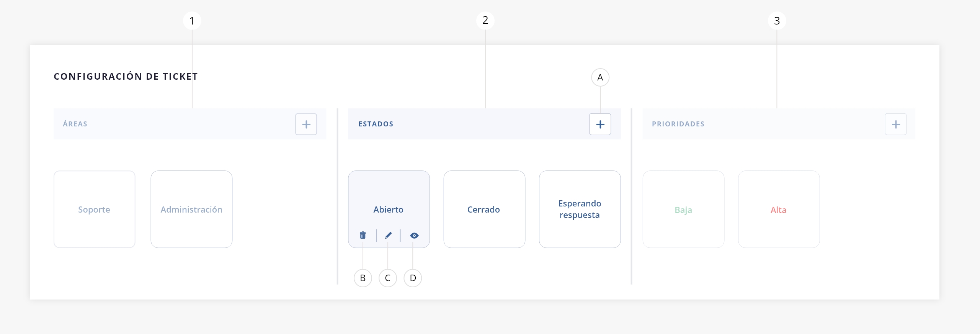Click annotation marker B below trash icon
Viewport: 980px width, 334px height.
[363, 278]
